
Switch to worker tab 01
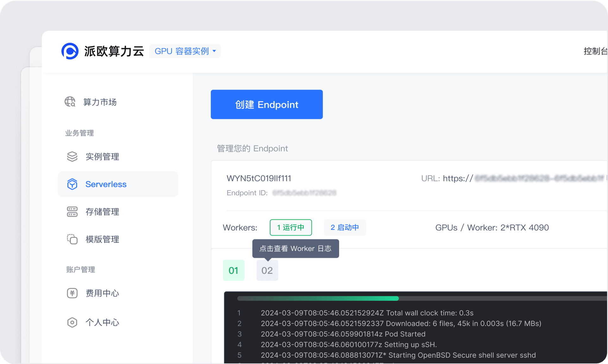233,270
